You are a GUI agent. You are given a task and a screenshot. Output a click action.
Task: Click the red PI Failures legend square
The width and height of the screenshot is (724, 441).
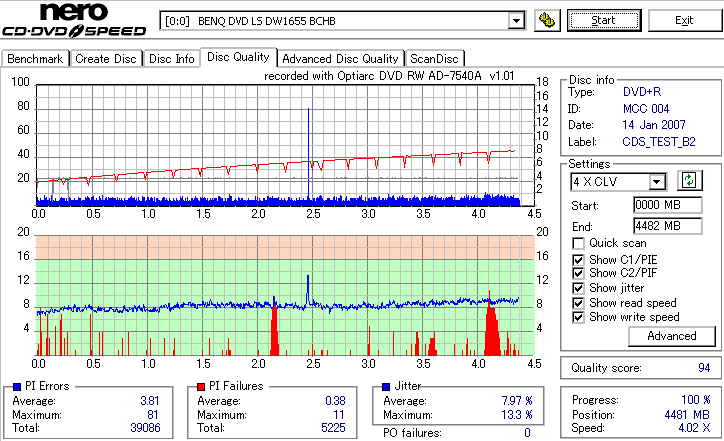point(201,387)
